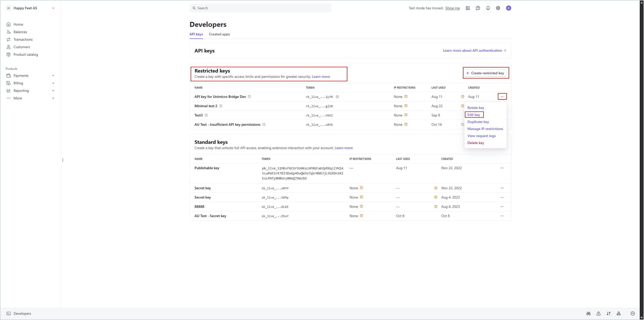
Task: Click info icon beside Minimal test 2
Action: pos(221,106)
